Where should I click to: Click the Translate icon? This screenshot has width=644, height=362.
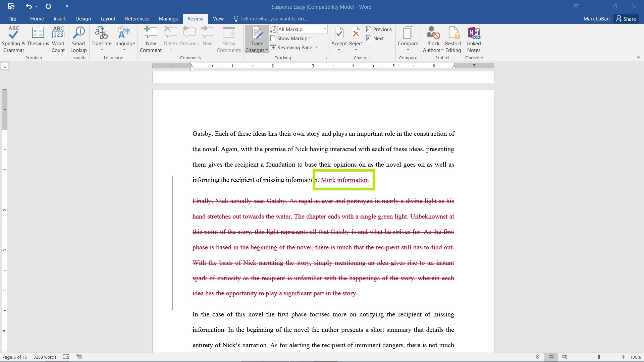tap(101, 34)
